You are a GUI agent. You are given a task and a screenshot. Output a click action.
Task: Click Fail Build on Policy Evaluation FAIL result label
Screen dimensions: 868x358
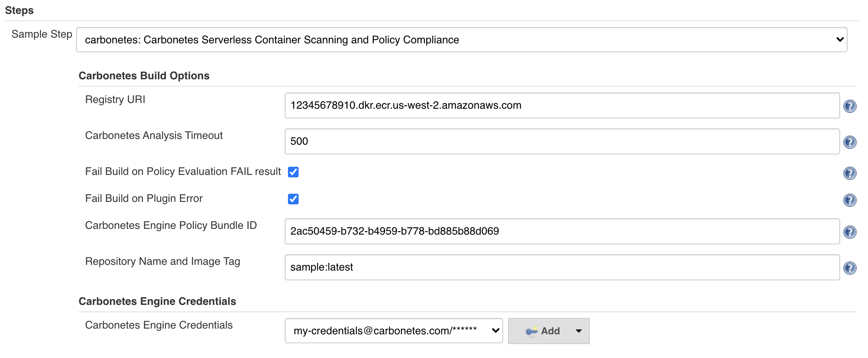coord(183,171)
